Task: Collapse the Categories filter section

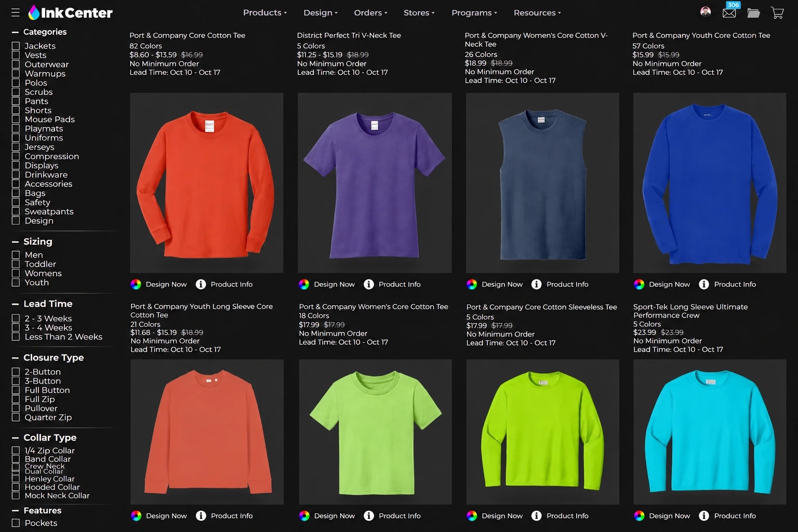Action: [15, 32]
